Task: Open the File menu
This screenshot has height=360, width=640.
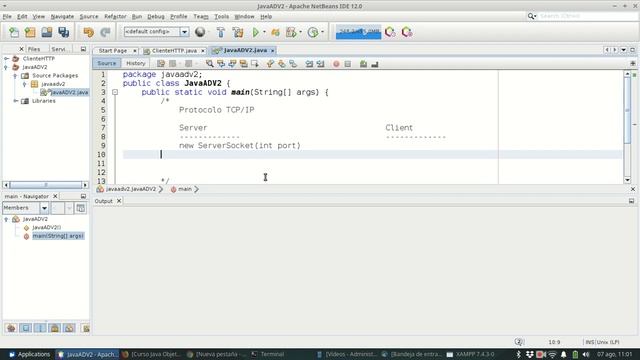Action: coord(7,16)
